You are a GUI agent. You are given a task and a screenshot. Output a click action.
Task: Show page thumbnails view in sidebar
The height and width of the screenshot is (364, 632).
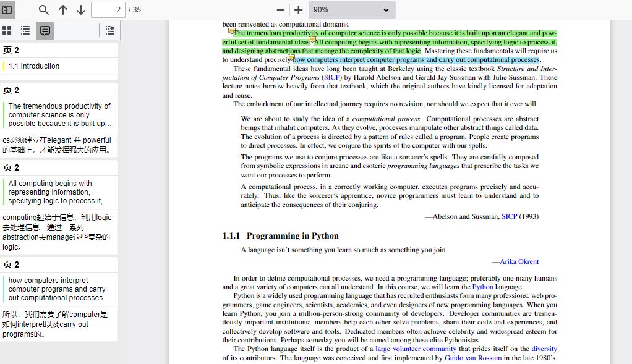pos(7,30)
